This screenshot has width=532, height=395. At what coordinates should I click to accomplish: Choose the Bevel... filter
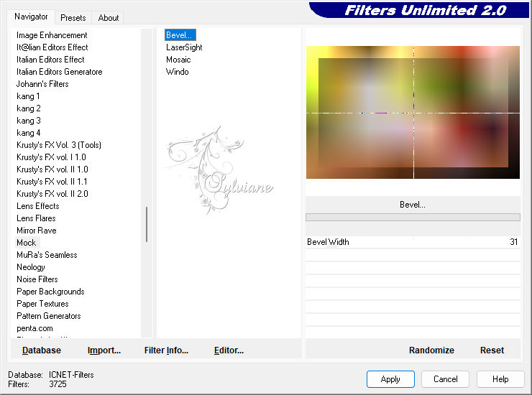tap(180, 35)
